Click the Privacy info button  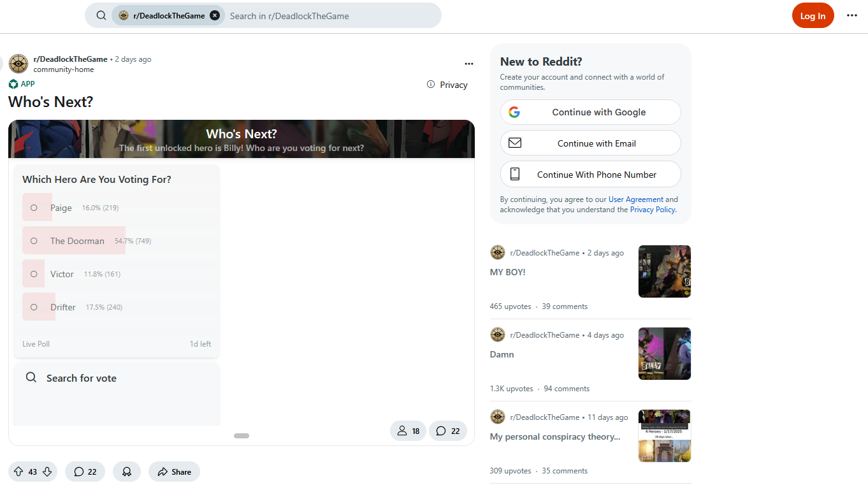[447, 85]
